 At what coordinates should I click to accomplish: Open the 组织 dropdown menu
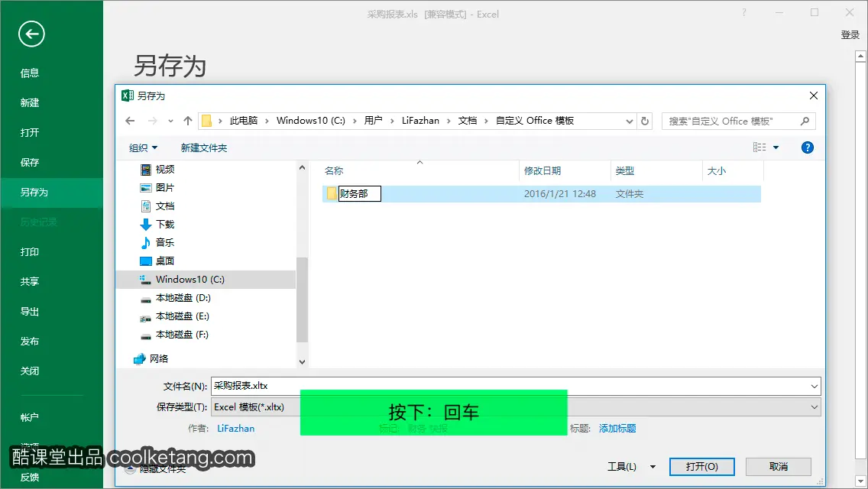[x=144, y=148]
